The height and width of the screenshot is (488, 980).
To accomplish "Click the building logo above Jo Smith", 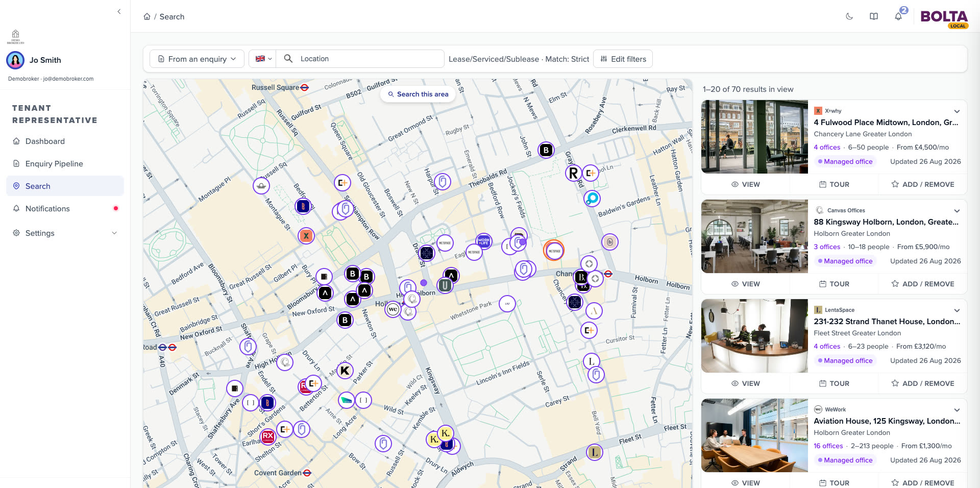I will pos(15,37).
